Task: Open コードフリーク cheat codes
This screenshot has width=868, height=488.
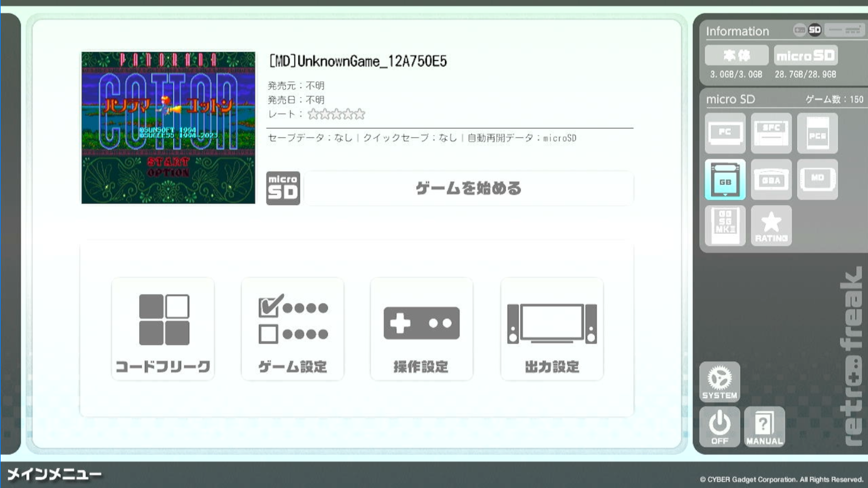Action: pyautogui.click(x=163, y=329)
